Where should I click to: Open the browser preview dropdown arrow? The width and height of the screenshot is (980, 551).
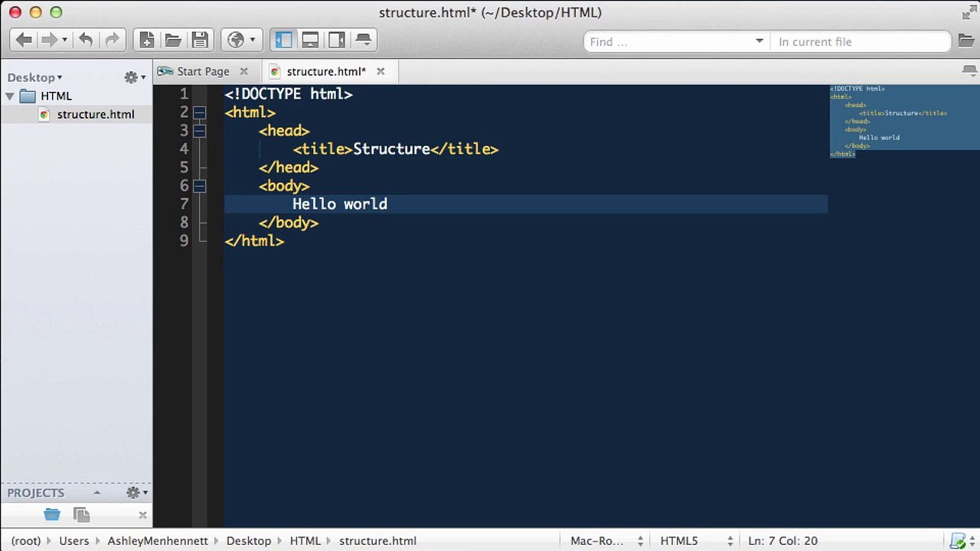(252, 40)
